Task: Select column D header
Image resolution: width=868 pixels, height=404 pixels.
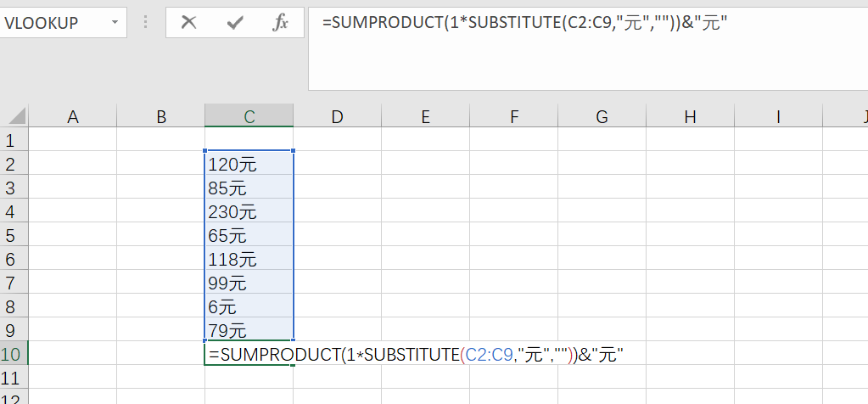Action: coord(337,116)
